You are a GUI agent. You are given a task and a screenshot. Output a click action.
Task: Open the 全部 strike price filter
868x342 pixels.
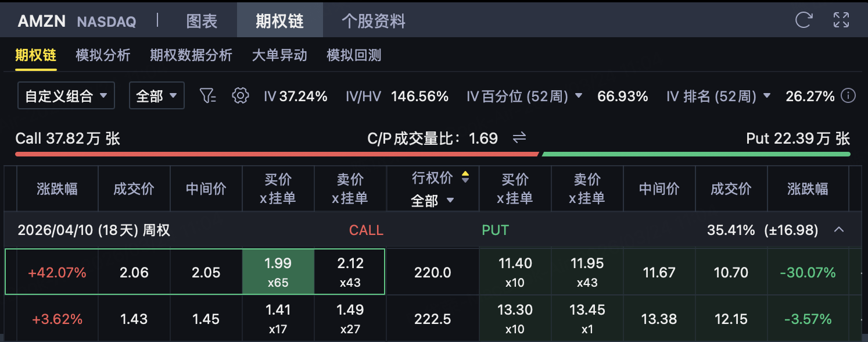[432, 201]
